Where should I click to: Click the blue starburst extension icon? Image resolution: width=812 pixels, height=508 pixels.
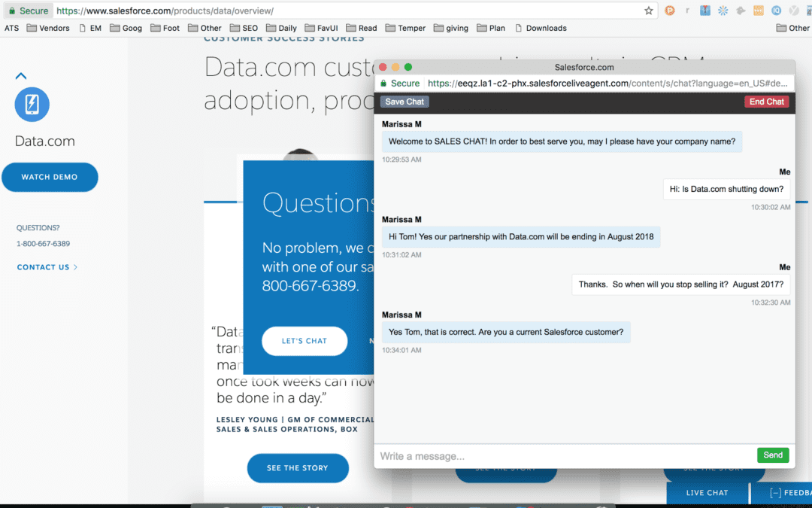(723, 11)
